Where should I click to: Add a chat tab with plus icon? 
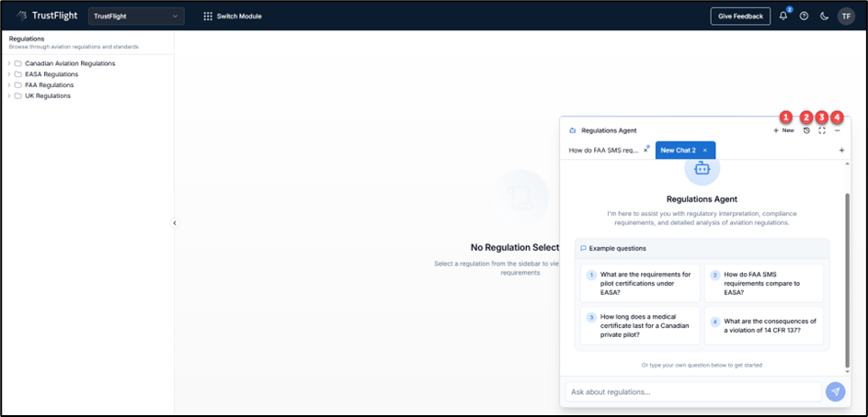point(841,150)
